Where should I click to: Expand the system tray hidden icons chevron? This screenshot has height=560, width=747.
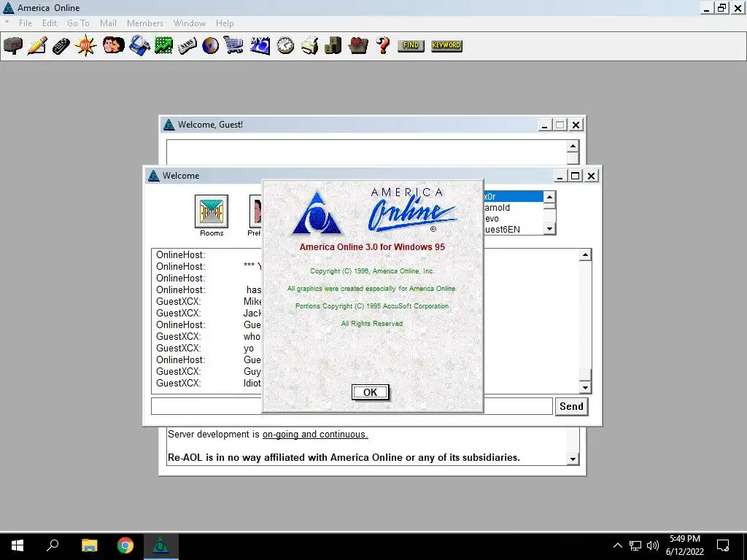(x=617, y=545)
